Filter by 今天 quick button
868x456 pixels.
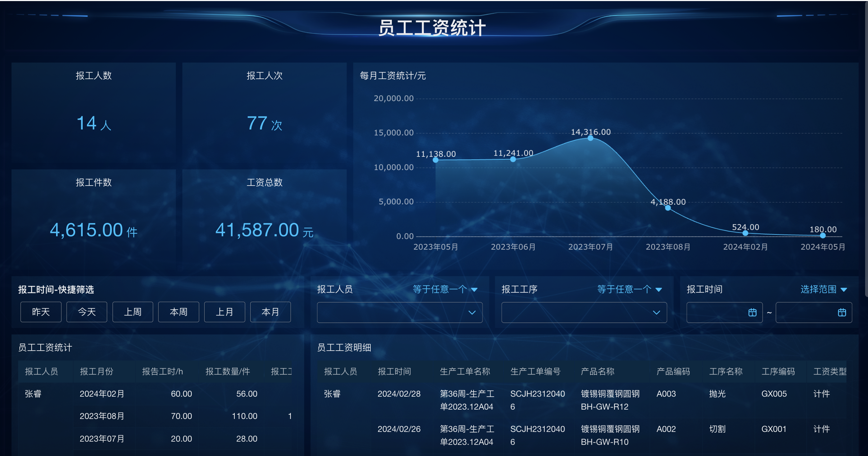[87, 312]
